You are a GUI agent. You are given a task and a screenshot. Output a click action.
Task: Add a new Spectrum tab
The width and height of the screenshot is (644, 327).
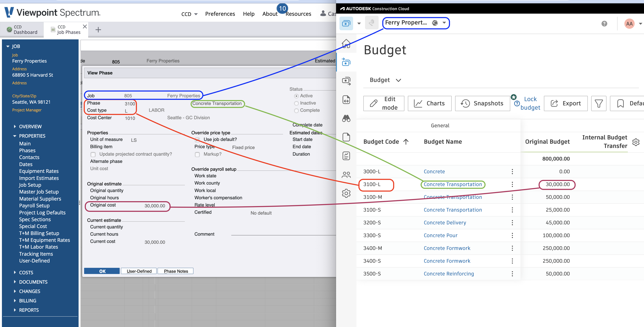(x=98, y=30)
